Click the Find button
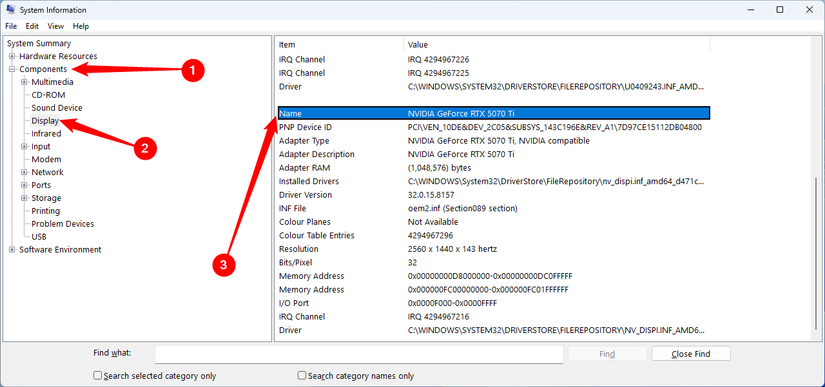 tap(607, 354)
